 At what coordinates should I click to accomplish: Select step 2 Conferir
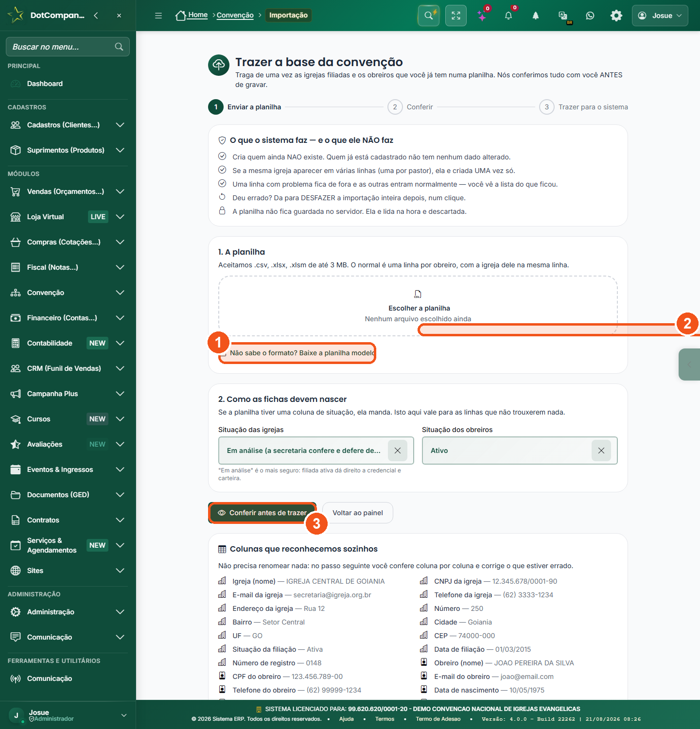(x=410, y=107)
